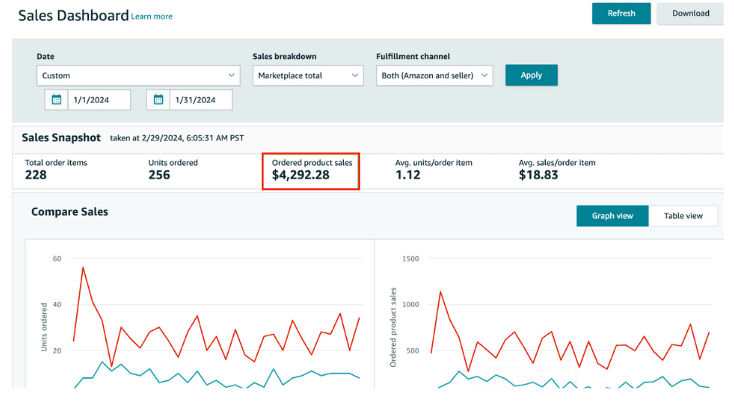Switch to Graph view
The image size is (734, 402).
click(612, 216)
